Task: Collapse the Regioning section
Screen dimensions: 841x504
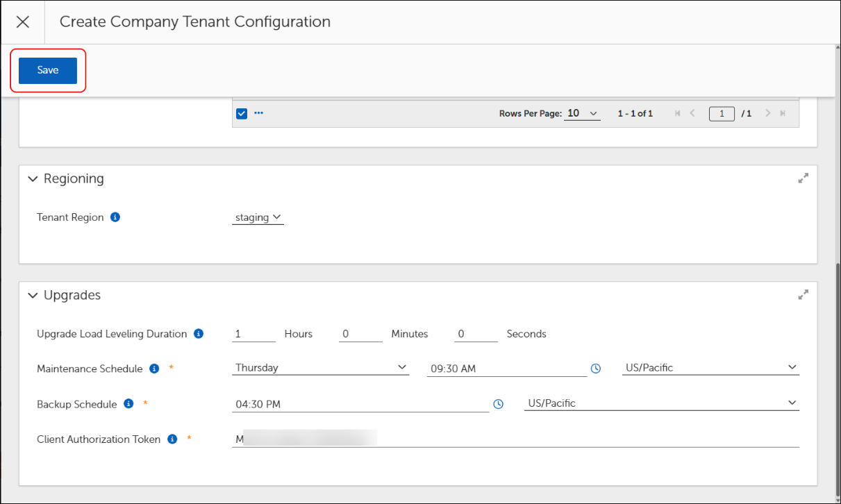Action: pyautogui.click(x=33, y=179)
